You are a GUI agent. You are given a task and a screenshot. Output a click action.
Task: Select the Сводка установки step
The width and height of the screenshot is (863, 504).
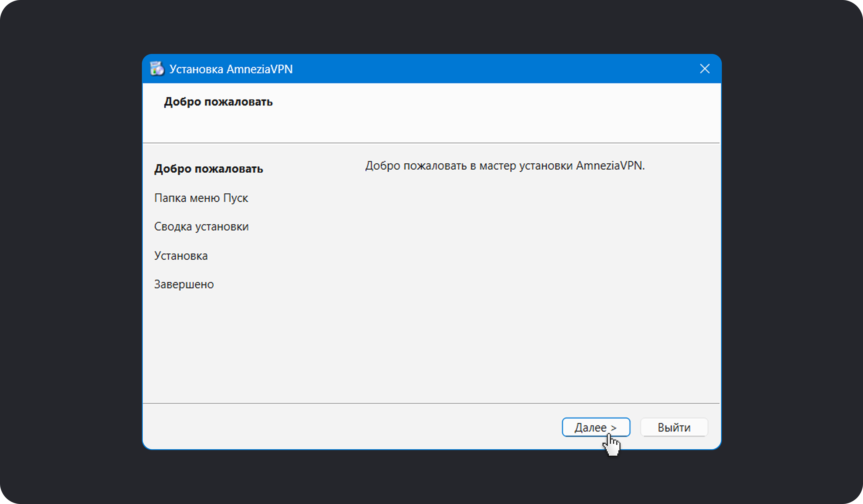201,227
